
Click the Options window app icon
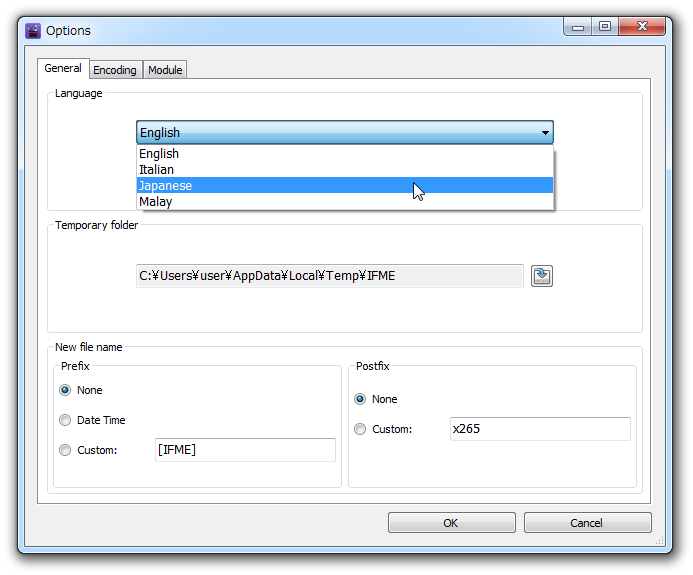tap(33, 31)
